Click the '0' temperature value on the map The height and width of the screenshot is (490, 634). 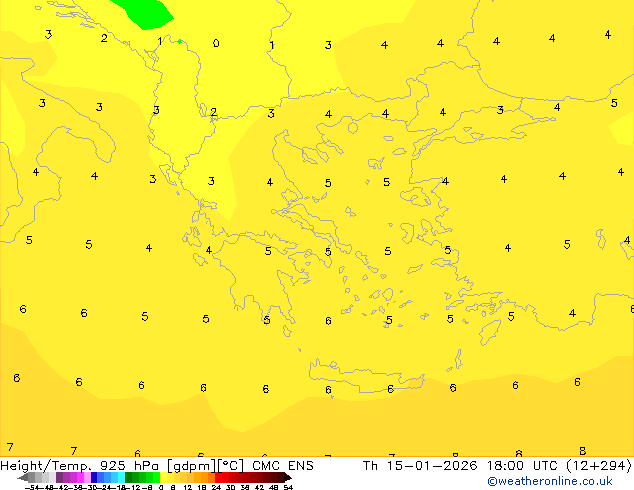click(x=216, y=43)
